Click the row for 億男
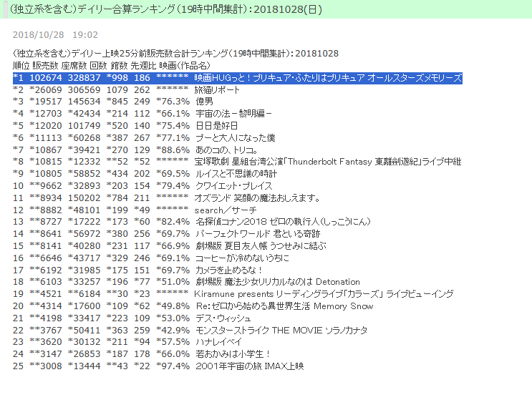 coord(113,102)
